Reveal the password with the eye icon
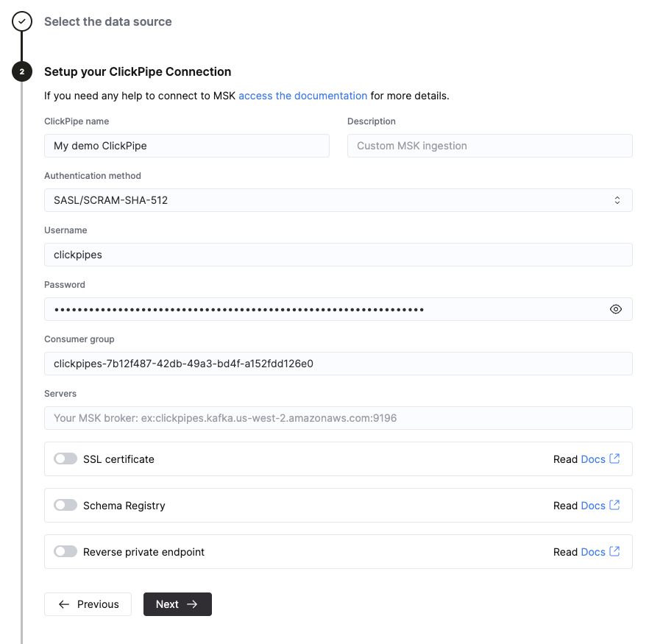 616,309
